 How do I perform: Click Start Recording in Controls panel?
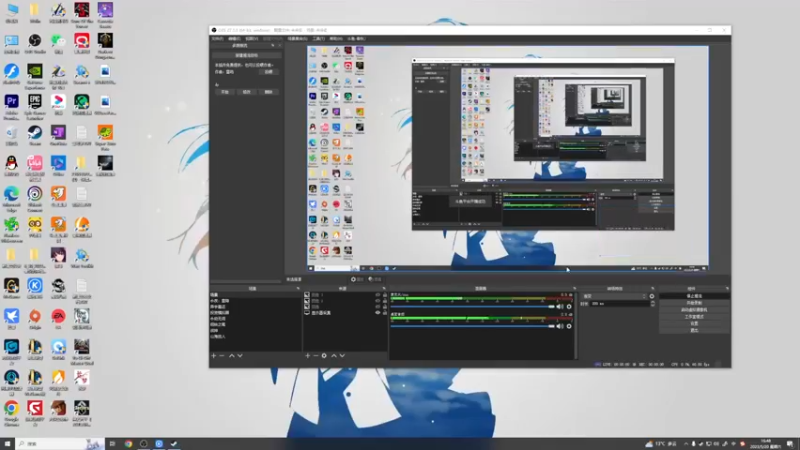pyautogui.click(x=694, y=303)
